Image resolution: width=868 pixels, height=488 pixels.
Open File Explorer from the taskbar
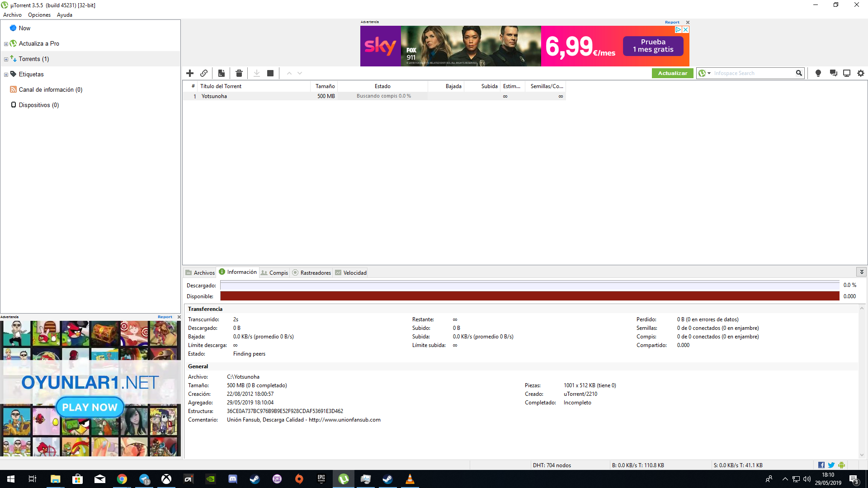(56, 479)
